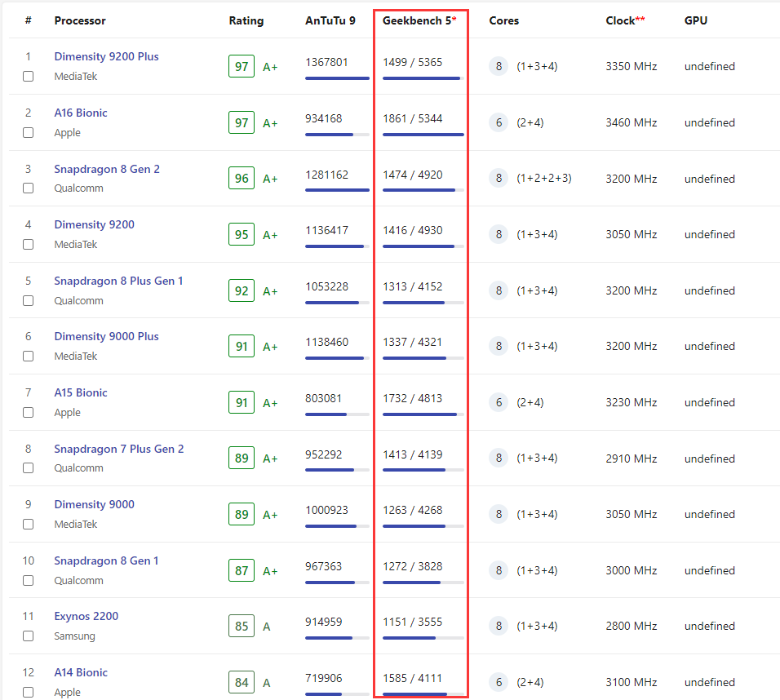Tick the Dimensity 9200 Plus compare checkbox
The height and width of the screenshot is (700, 780).
click(x=29, y=76)
